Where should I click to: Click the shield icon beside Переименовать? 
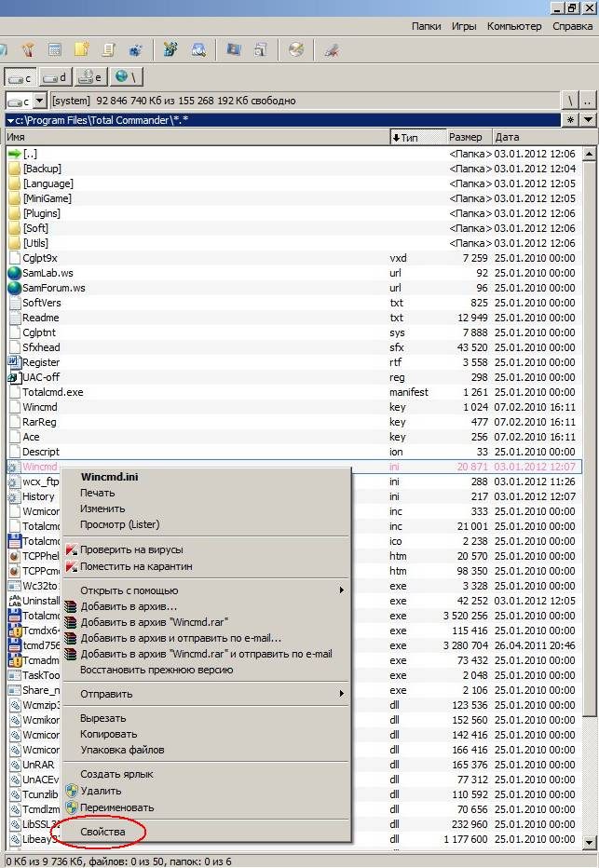pyautogui.click(x=71, y=807)
